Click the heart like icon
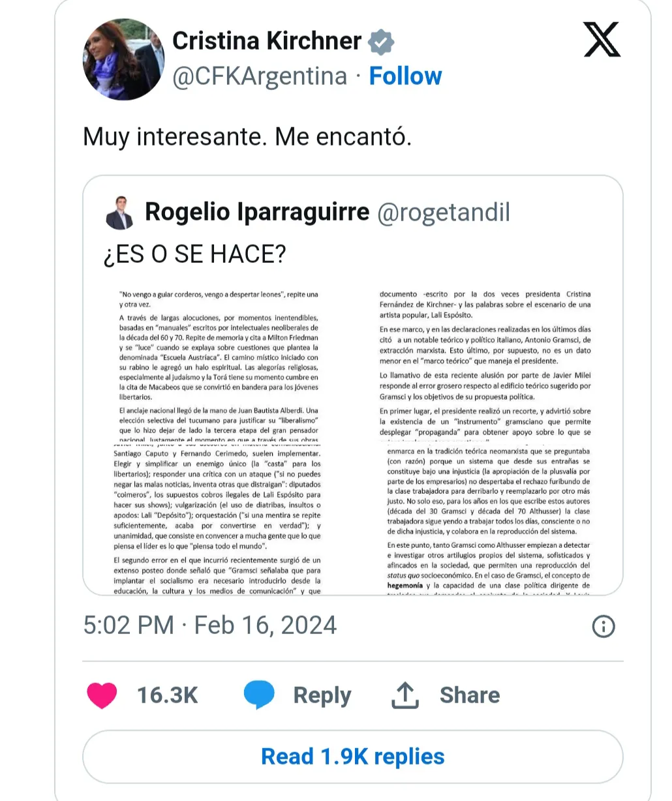Screen dimensions: 672x801 (102, 695)
